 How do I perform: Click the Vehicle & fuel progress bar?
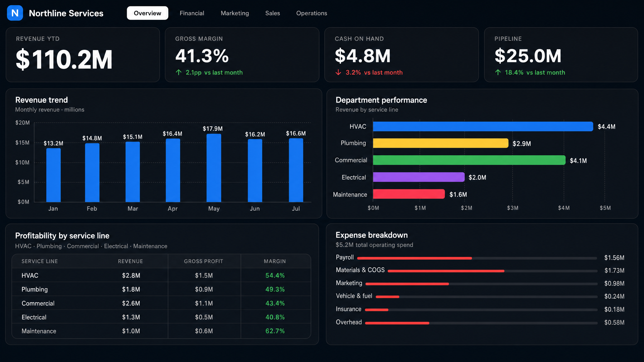coord(487,297)
